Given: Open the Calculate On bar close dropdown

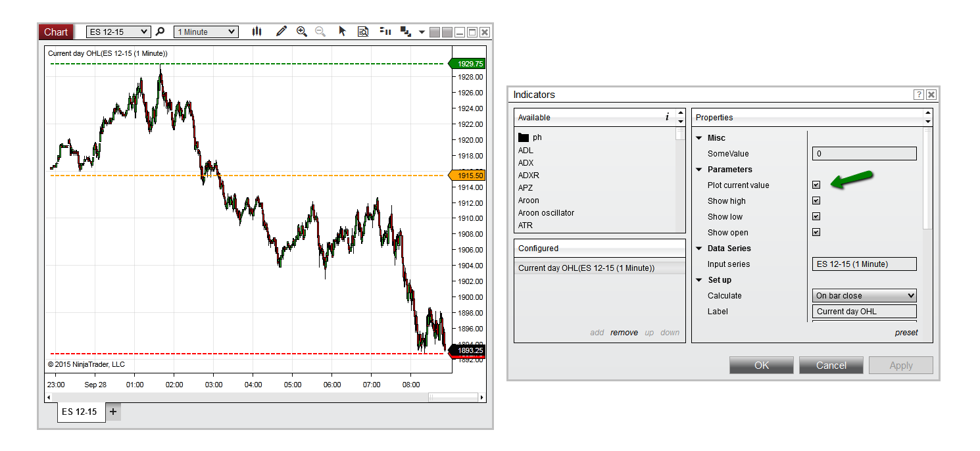Looking at the screenshot, I should 864,296.
